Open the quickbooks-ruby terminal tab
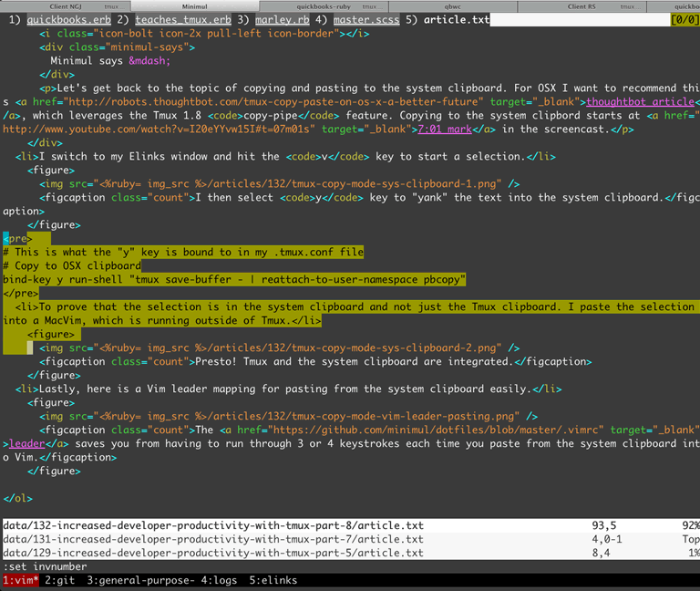This screenshot has height=591, width=700. click(324, 6)
